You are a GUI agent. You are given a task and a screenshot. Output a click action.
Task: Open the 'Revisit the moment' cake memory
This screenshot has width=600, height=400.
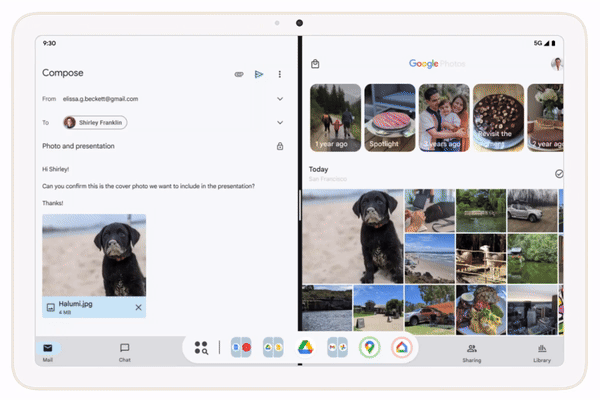coord(498,118)
